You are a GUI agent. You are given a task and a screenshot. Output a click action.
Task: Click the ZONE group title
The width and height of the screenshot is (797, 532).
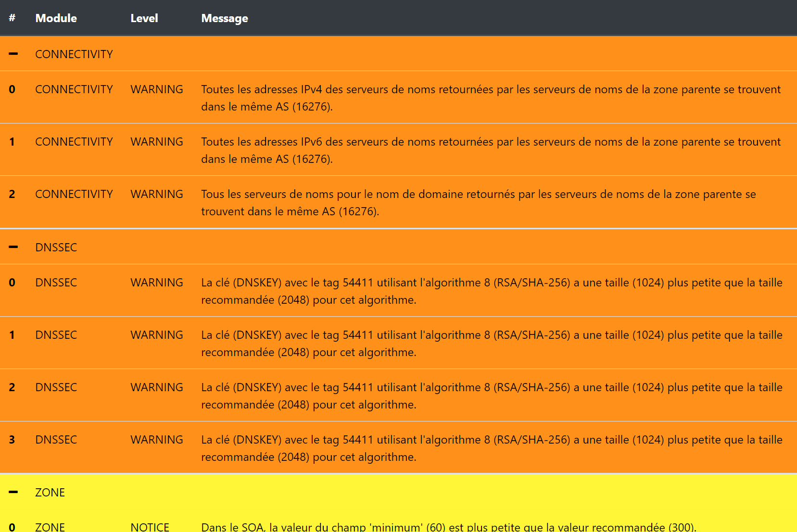point(50,493)
